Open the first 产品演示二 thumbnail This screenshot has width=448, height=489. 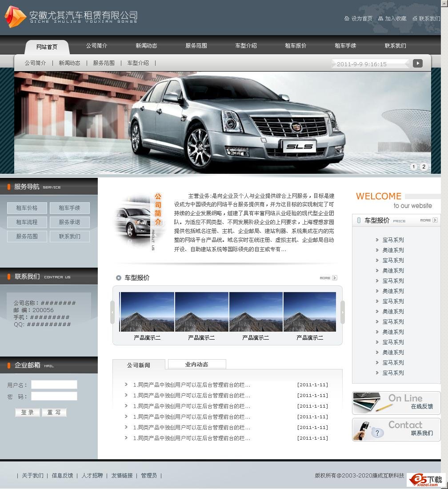click(147, 311)
